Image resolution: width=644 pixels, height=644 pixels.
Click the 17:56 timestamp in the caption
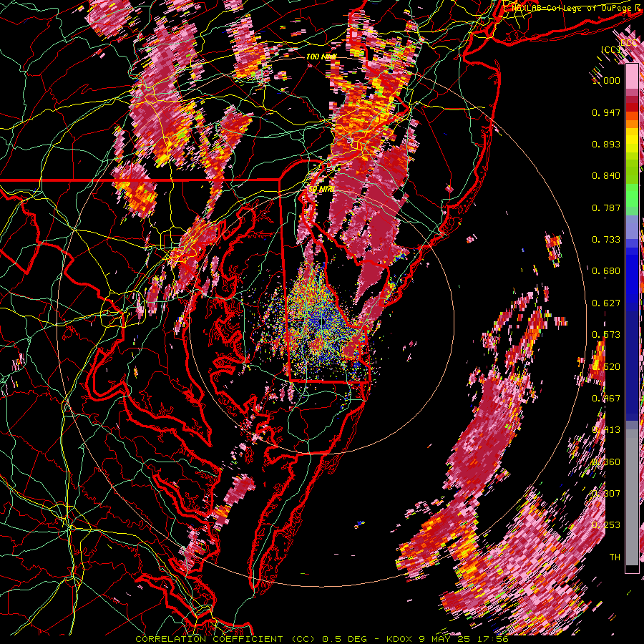(492, 639)
